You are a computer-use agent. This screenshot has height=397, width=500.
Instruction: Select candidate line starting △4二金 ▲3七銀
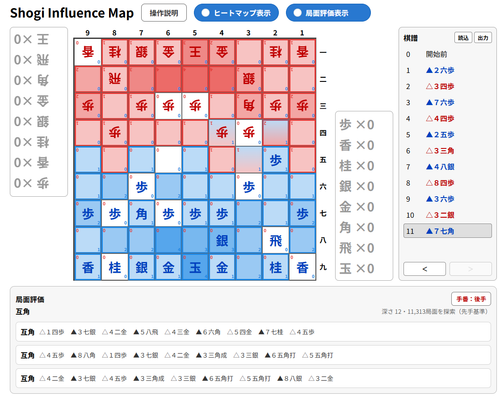tap(253, 378)
